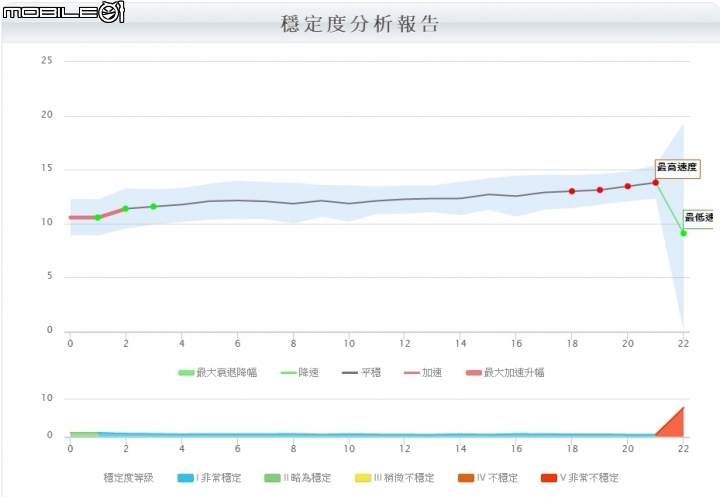Click the 最低速 data label
Screen dimensions: 720x497
click(x=698, y=218)
